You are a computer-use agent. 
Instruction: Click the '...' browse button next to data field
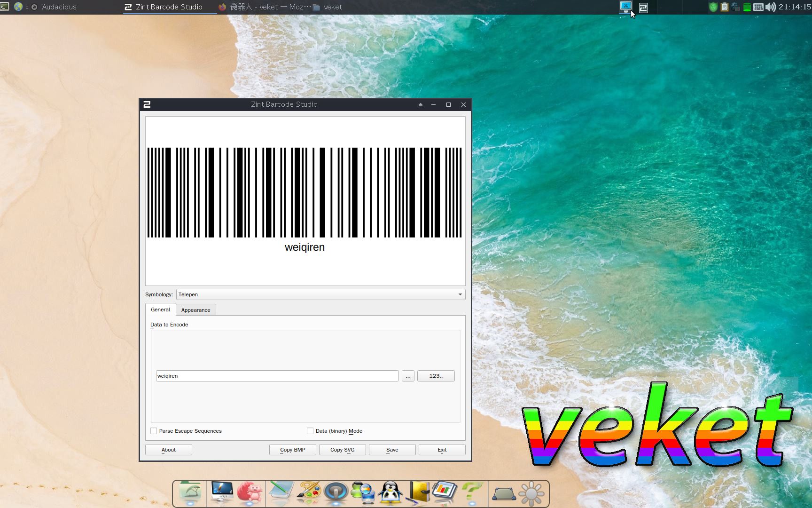(x=408, y=376)
